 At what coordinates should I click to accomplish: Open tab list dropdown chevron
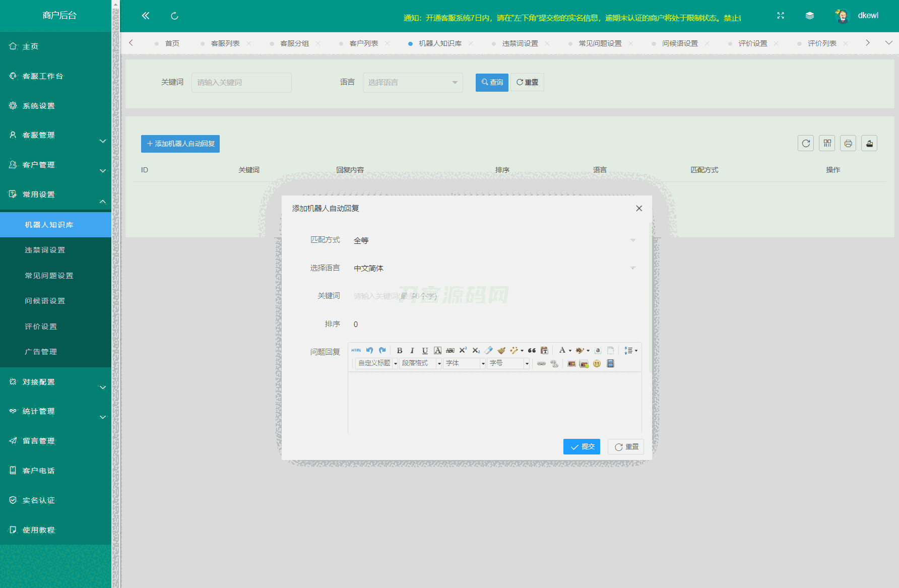[889, 43]
